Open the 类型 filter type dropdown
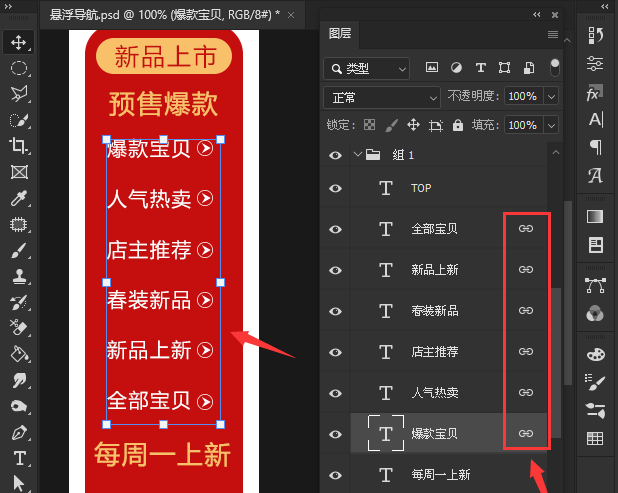The image size is (618, 493). [x=367, y=69]
